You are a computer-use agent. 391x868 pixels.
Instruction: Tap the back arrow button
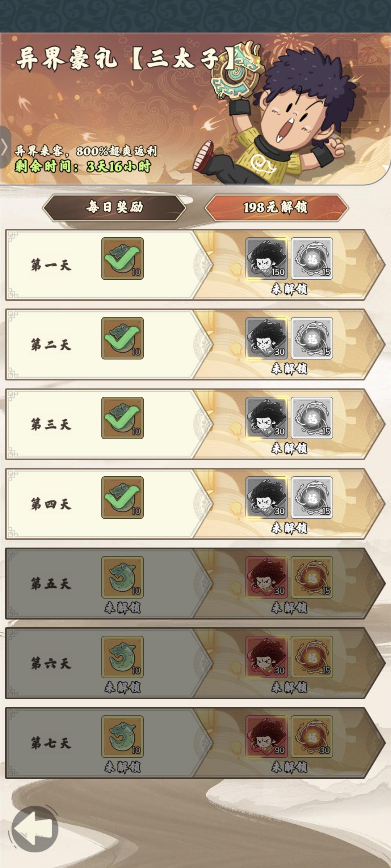click(x=35, y=829)
